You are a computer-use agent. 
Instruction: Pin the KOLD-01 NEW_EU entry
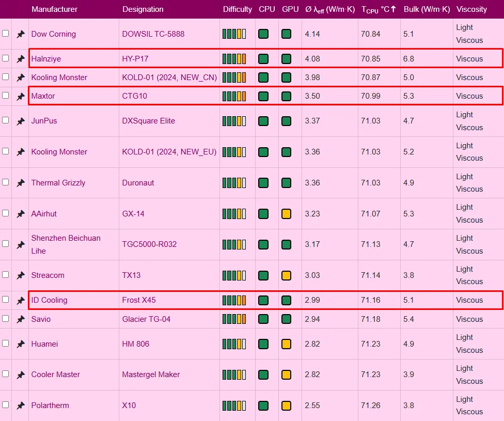[x=21, y=152]
